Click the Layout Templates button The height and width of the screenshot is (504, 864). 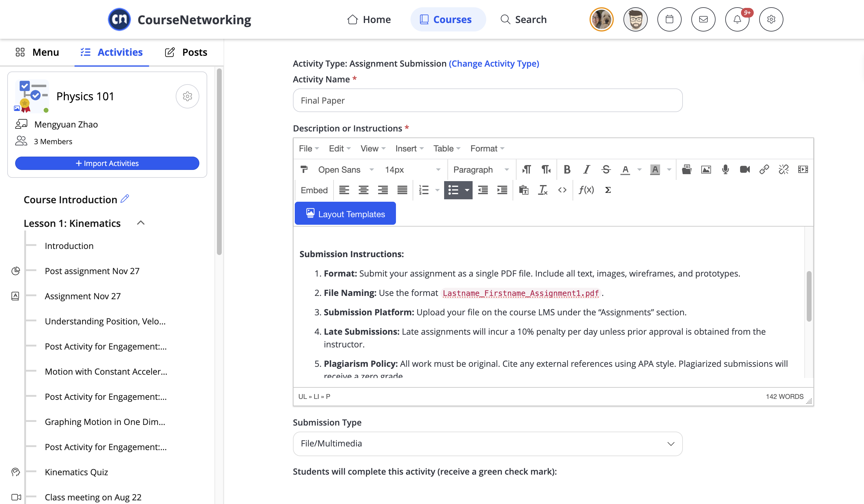[345, 214]
